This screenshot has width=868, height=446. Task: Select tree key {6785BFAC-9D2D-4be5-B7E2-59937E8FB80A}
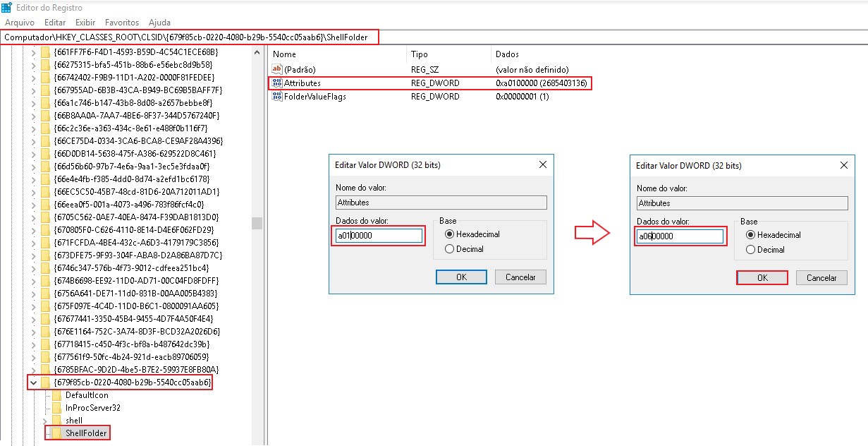tap(135, 370)
